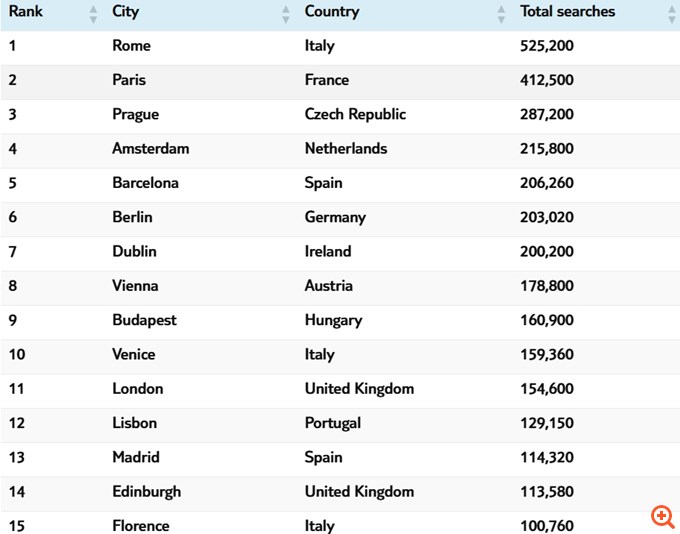Select the Prague city cell
680x534 pixels.
pyautogui.click(x=136, y=114)
